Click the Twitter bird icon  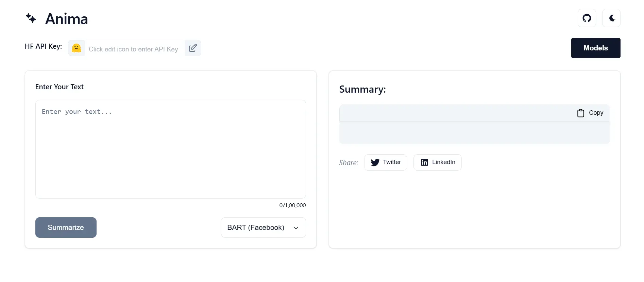[375, 162]
